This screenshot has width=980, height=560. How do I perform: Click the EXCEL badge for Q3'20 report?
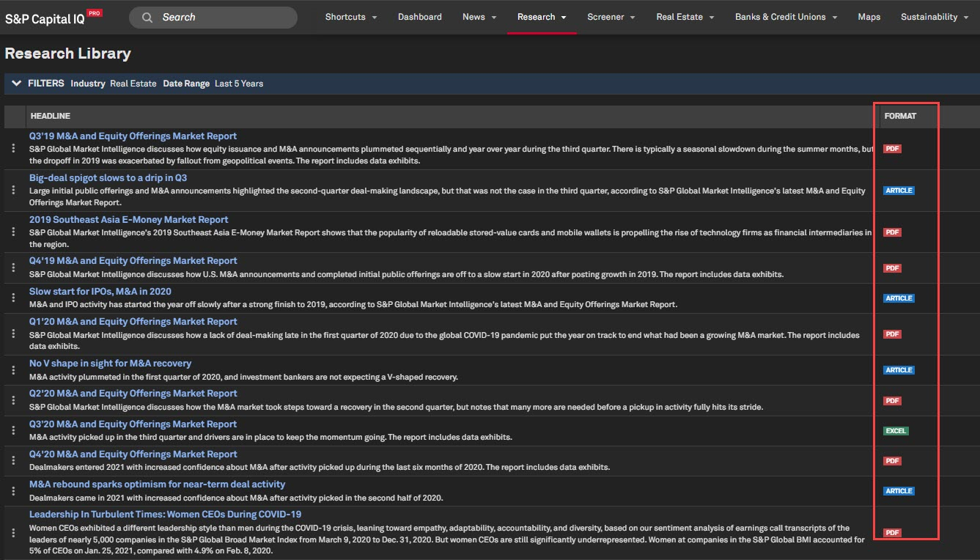pos(895,431)
